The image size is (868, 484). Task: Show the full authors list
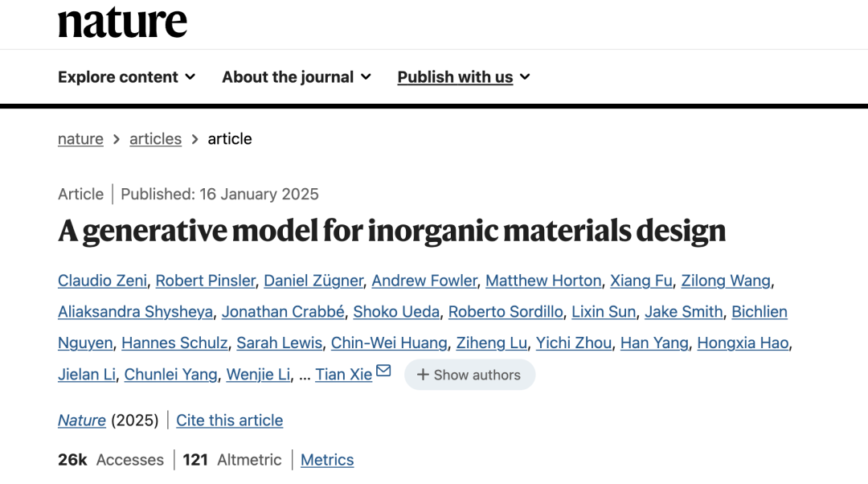pyautogui.click(x=469, y=375)
